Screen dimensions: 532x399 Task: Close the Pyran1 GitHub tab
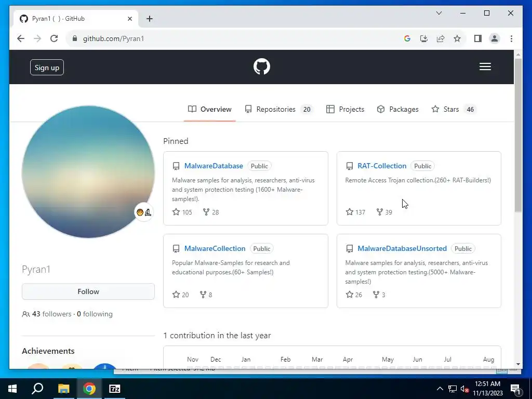pos(129,19)
